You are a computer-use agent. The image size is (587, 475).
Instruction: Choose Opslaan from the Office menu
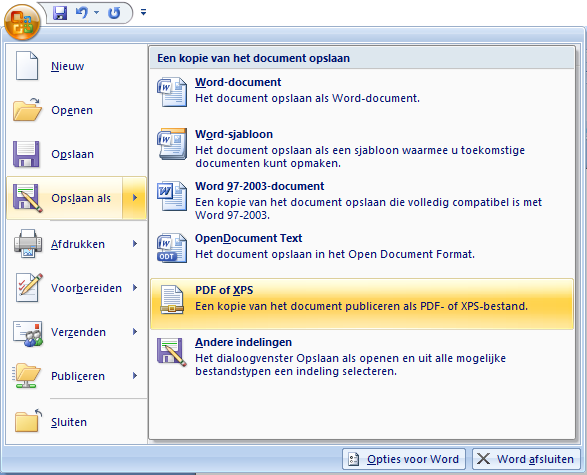pyautogui.click(x=72, y=154)
